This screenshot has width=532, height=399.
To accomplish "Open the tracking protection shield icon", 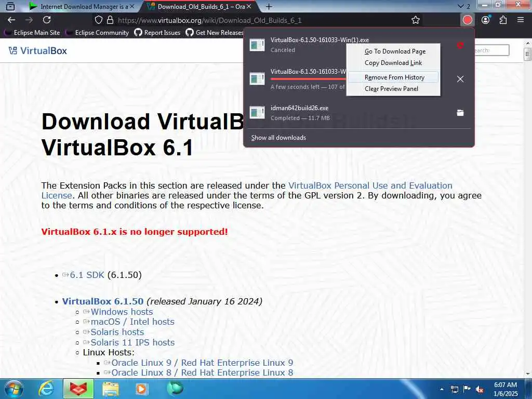I will (x=98, y=20).
